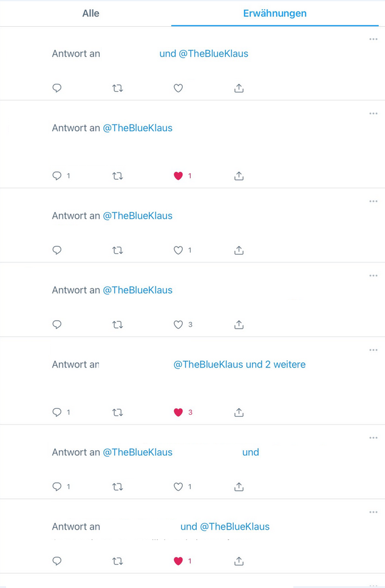The image size is (385, 588).
Task: Retweet the tweet with three grey likes
Action: [118, 325]
